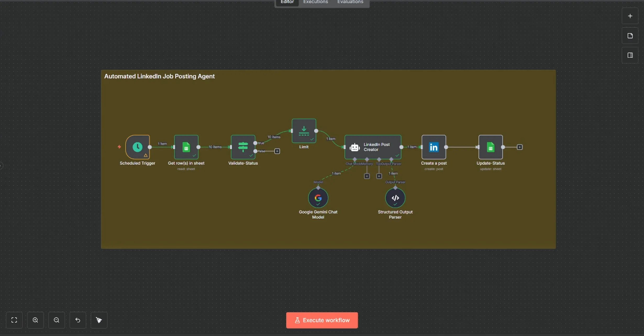Viewport: 644px width, 336px height.
Task: Click the '10 items' label after Get row(s) in sheet
Action: tap(215, 147)
